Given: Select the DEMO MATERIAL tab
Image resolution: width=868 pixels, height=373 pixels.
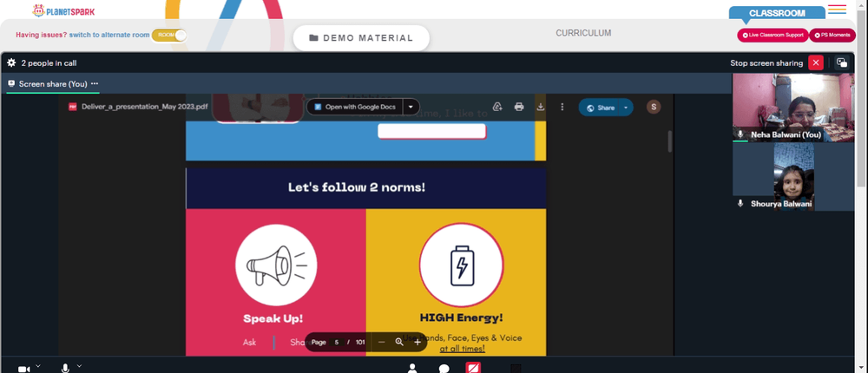Looking at the screenshot, I should [361, 38].
